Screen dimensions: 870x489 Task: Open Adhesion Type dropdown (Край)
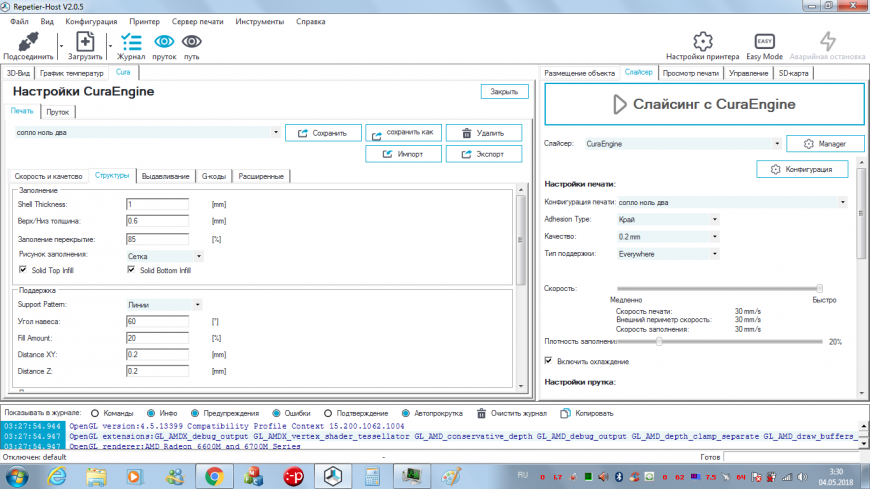(715, 220)
